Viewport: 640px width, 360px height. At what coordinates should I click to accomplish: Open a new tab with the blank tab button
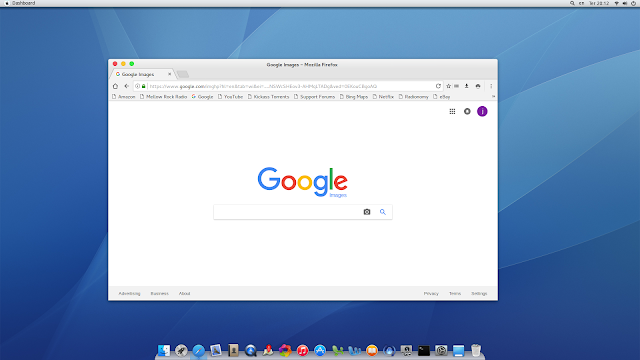coord(182,74)
